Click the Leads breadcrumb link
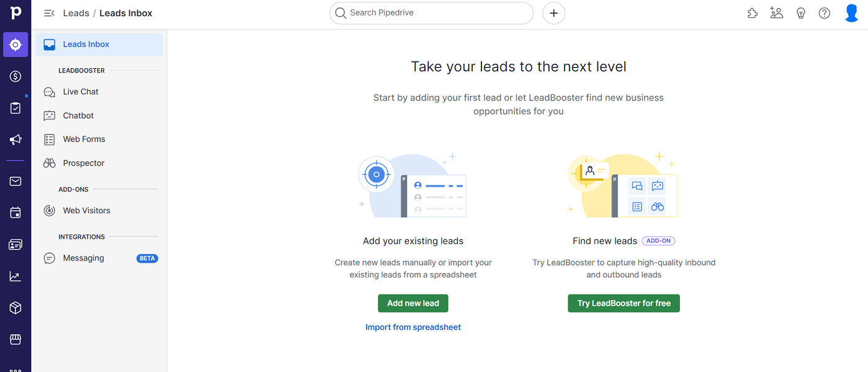This screenshot has width=868, height=372. point(76,13)
